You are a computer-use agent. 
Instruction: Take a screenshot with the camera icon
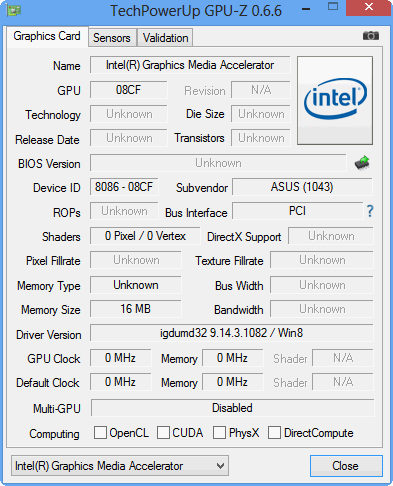[371, 36]
